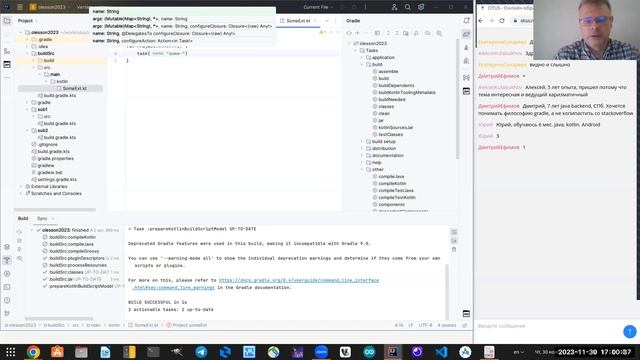Screen dimensions: 640x360
Task: Open the Build hammer icon in bottom-left sidebar
Action: coord(7,260)
